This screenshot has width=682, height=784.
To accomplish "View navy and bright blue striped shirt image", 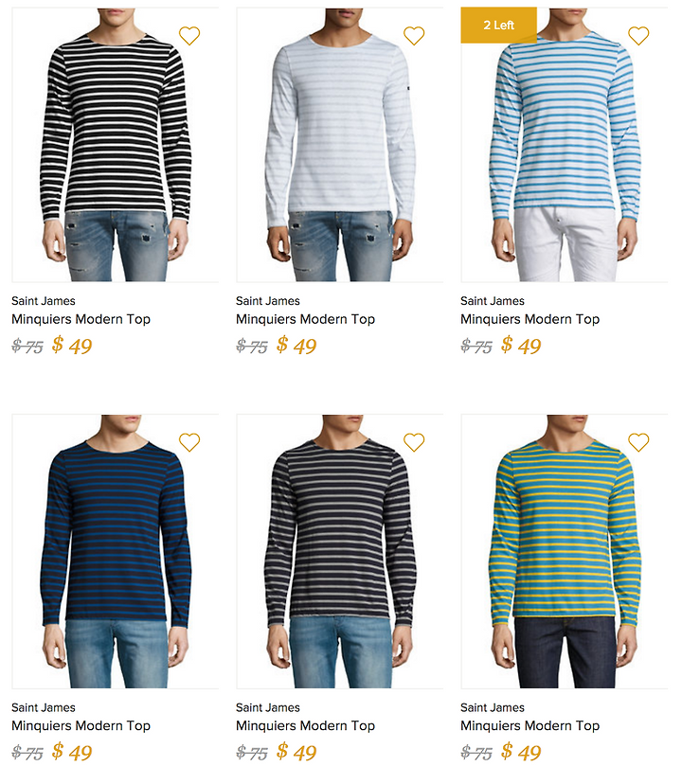I will click(x=116, y=551).
